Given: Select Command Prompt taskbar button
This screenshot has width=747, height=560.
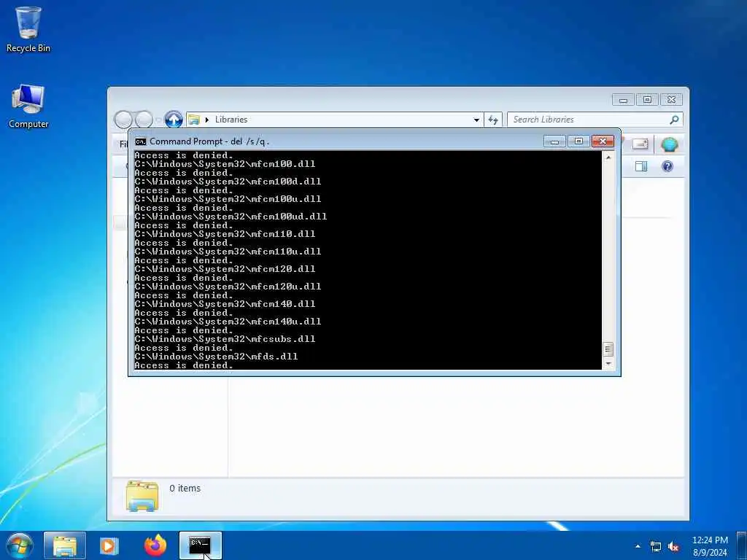Looking at the screenshot, I should (200, 545).
